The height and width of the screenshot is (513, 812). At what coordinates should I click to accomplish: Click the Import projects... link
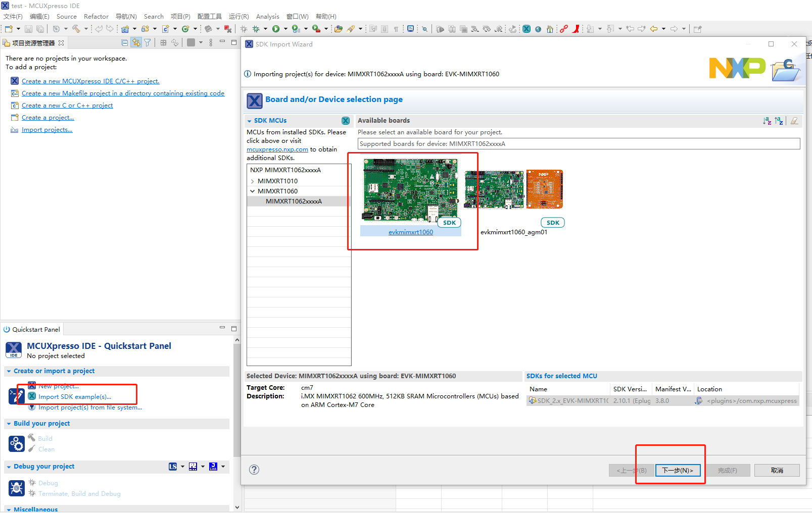click(x=47, y=130)
